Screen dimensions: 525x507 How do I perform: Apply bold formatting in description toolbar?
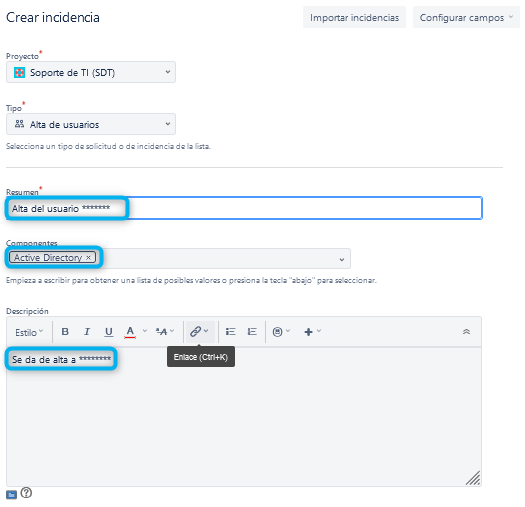tap(65, 332)
